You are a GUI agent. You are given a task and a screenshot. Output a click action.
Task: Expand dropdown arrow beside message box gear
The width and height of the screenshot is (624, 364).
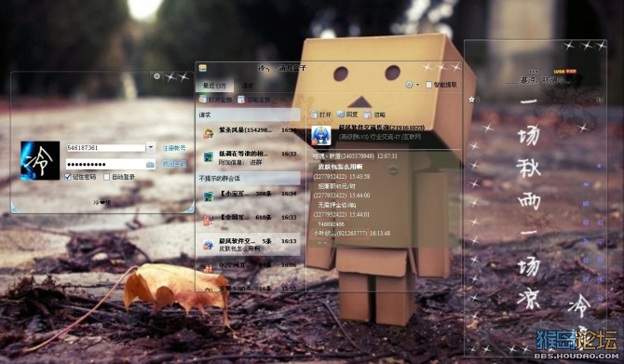point(417,85)
